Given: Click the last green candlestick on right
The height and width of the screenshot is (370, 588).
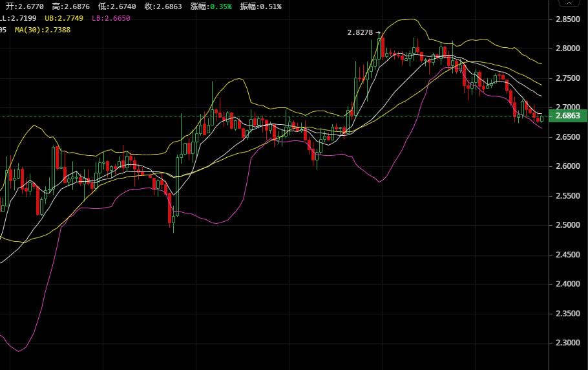Looking at the screenshot, I should point(541,118).
